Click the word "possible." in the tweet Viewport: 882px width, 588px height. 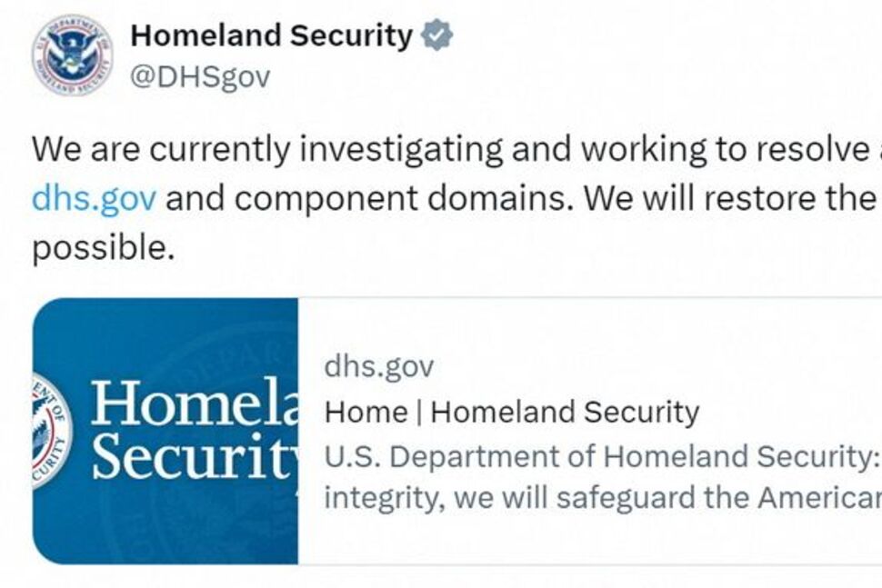(103, 247)
